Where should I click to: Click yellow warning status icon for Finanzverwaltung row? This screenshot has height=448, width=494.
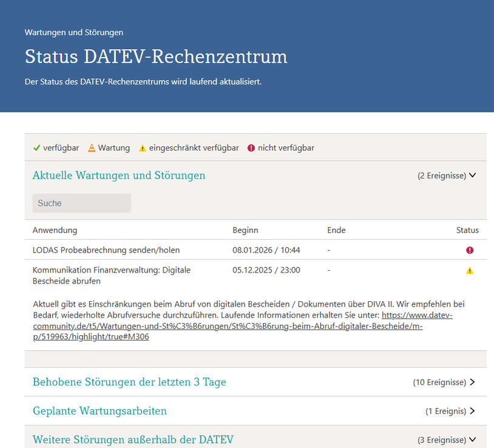(470, 270)
